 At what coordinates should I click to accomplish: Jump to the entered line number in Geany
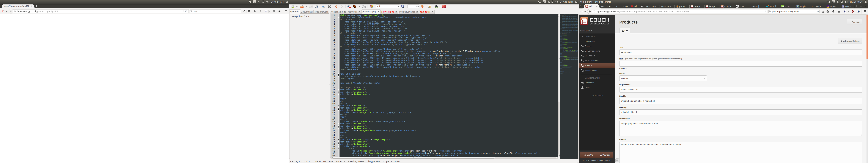click(x=422, y=6)
